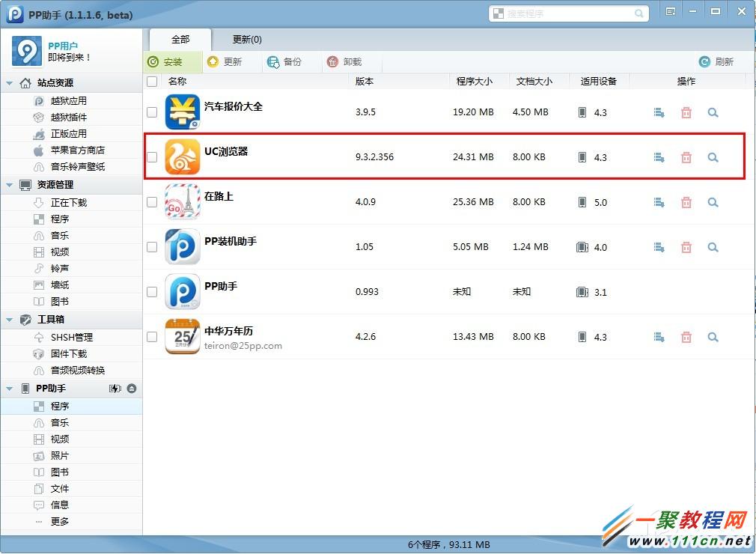Uninstall UC浏览器 using its red trash icon

pyautogui.click(x=686, y=157)
